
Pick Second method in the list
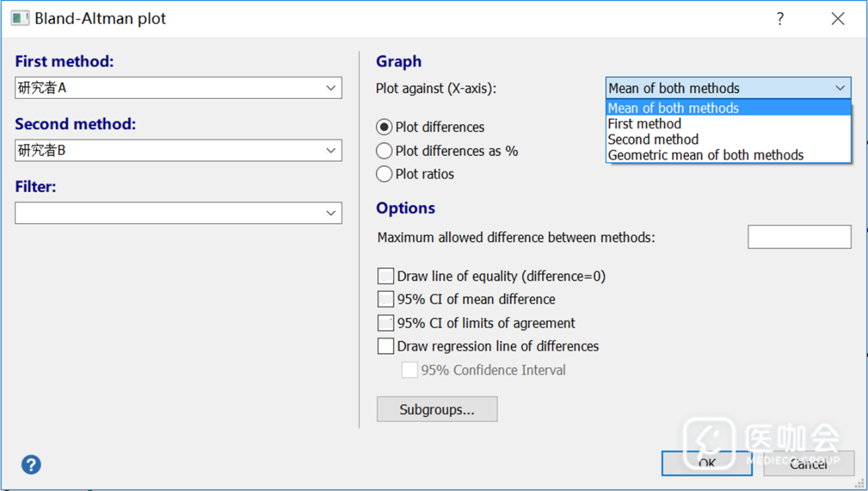tap(653, 139)
